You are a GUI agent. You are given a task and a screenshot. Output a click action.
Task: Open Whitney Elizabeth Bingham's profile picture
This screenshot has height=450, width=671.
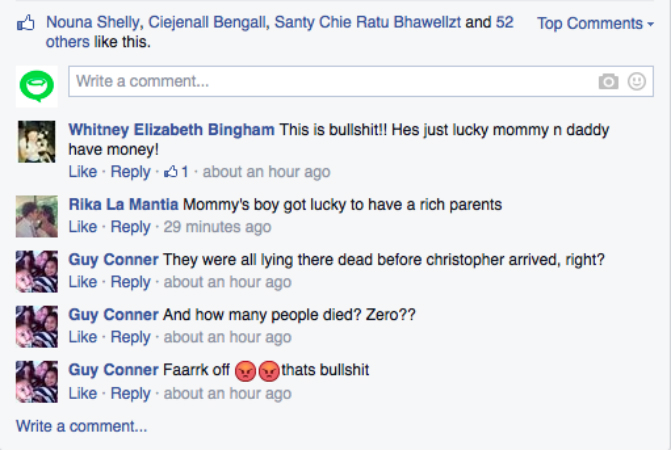[38, 141]
